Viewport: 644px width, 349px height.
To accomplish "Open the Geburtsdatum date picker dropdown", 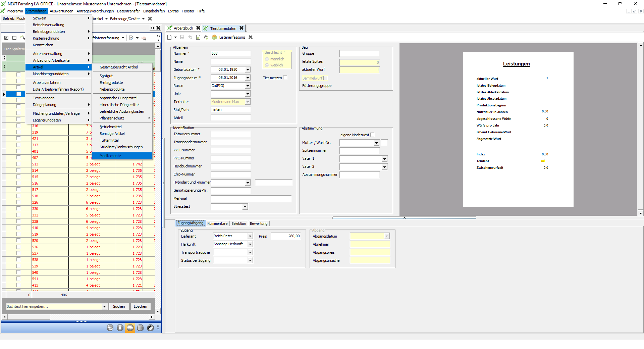I will pos(248,70).
